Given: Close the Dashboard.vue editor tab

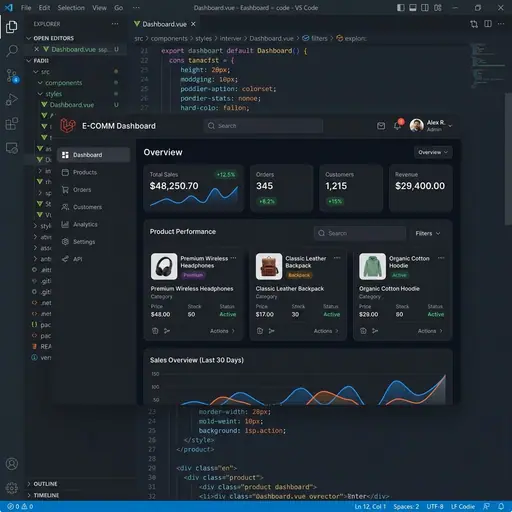Looking at the screenshot, I should pyautogui.click(x=193, y=24).
